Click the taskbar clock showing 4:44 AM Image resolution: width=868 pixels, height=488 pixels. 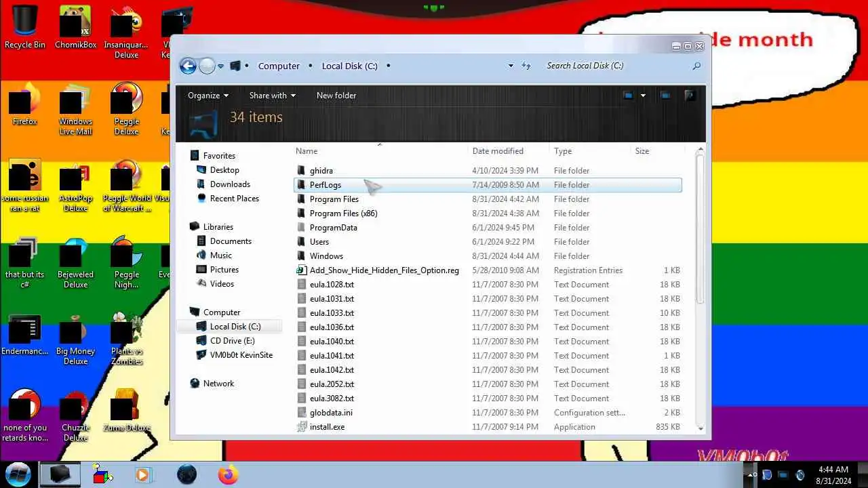pyautogui.click(x=833, y=475)
